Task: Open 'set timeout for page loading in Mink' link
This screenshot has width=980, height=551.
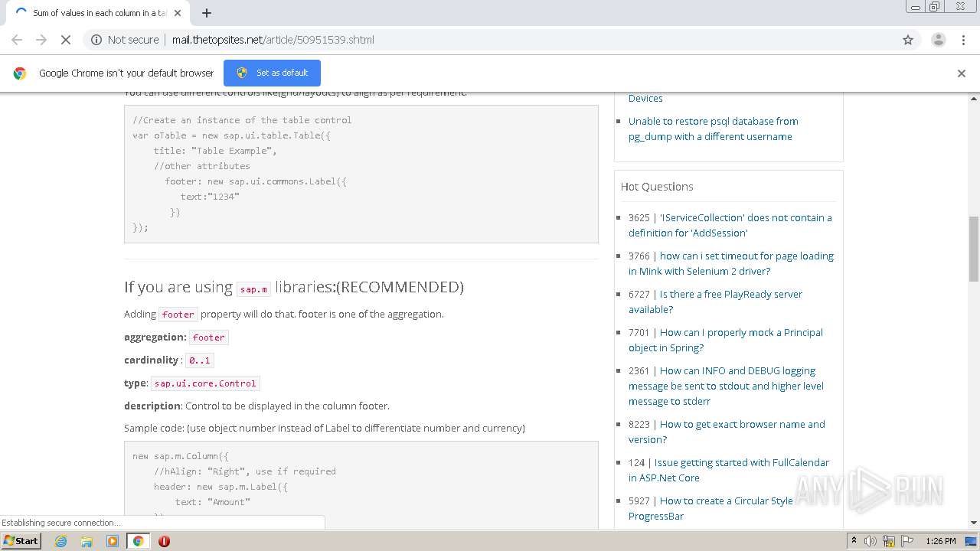Action: (731, 263)
